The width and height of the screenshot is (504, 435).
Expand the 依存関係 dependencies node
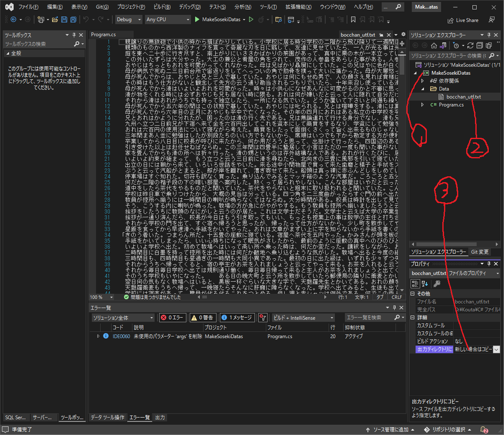tap(422, 81)
